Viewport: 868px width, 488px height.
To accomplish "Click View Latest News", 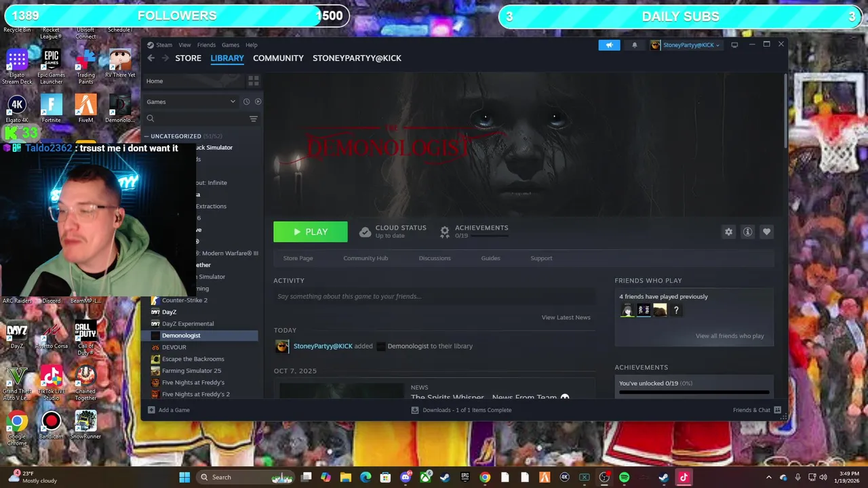I will 566,317.
